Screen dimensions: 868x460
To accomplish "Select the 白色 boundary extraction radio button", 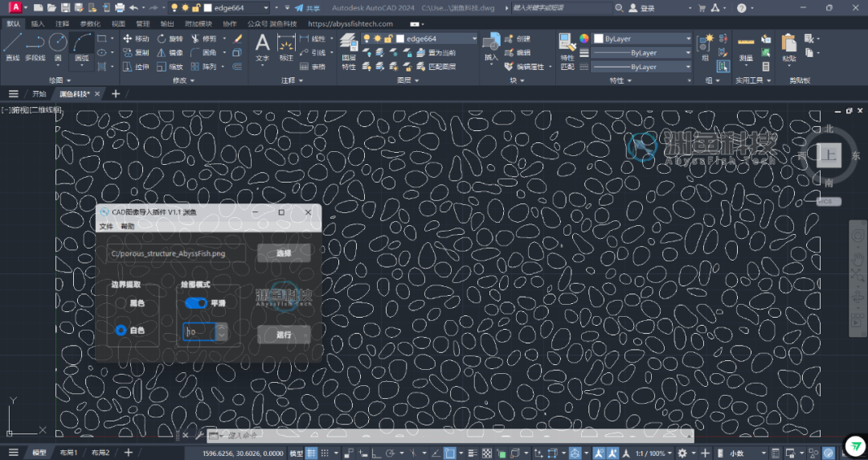I will (121, 330).
